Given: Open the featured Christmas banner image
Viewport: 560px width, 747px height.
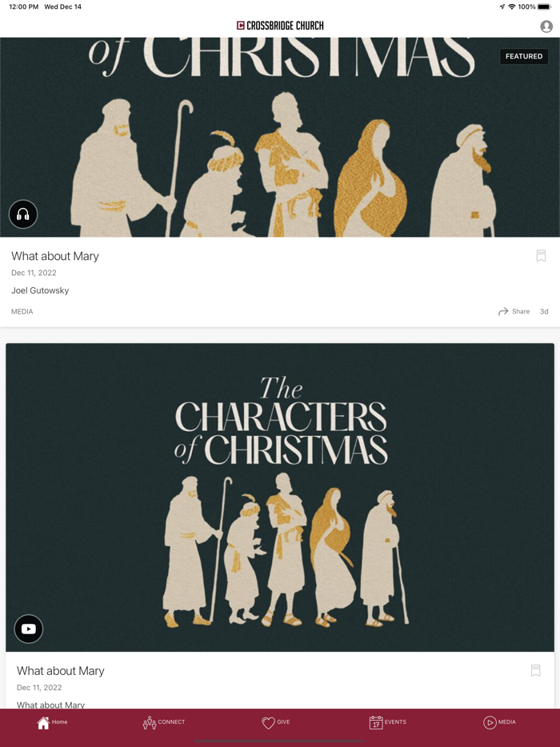Looking at the screenshot, I should click(x=280, y=138).
